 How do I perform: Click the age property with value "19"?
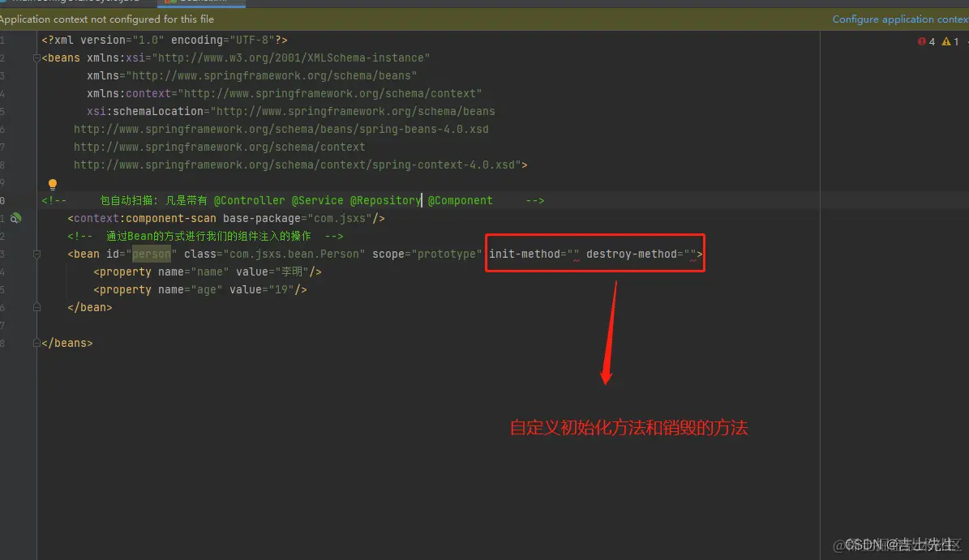200,290
